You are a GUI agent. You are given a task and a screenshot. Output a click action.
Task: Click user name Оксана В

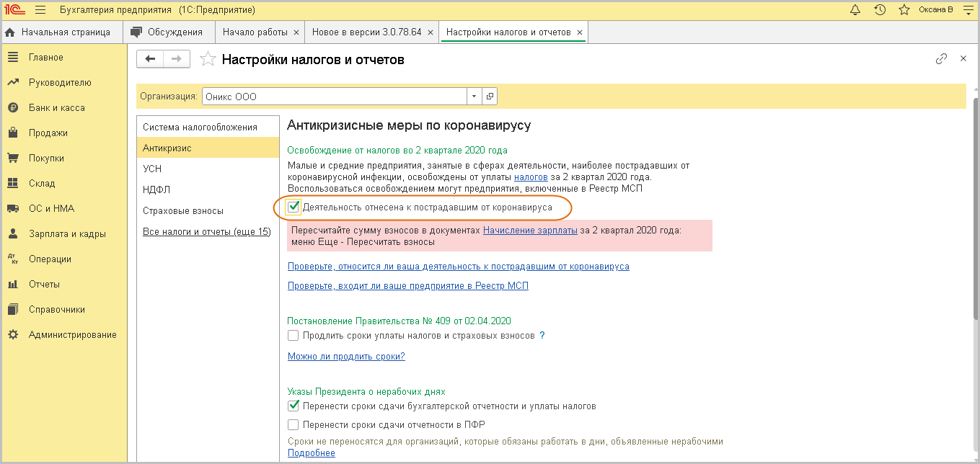pyautogui.click(x=936, y=10)
